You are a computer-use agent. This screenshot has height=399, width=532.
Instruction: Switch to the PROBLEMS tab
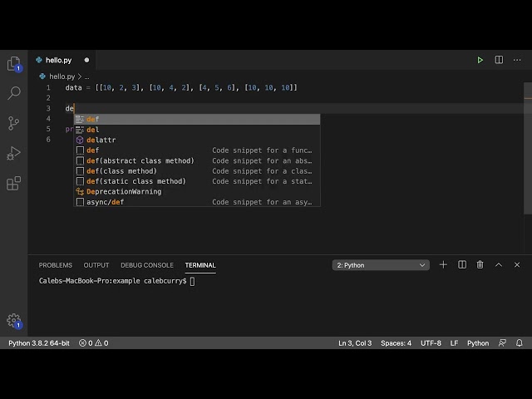pos(56,265)
